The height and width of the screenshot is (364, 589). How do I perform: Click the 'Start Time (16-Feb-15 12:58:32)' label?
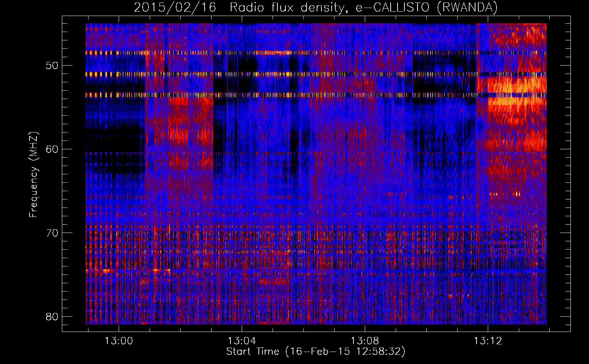[316, 352]
